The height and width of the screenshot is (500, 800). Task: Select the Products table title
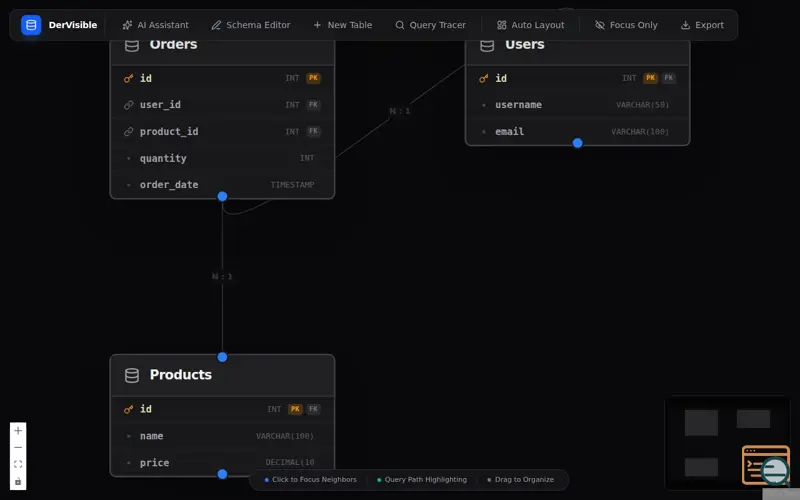click(x=181, y=374)
